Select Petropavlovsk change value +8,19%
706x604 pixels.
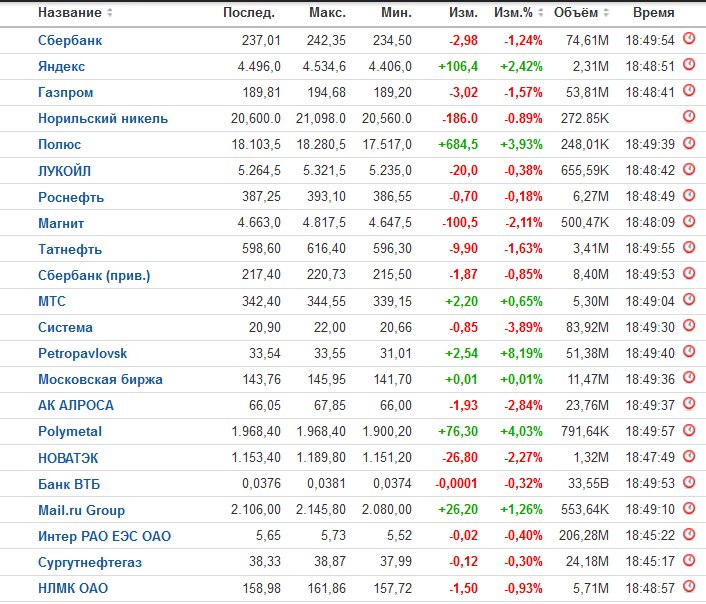tap(521, 354)
